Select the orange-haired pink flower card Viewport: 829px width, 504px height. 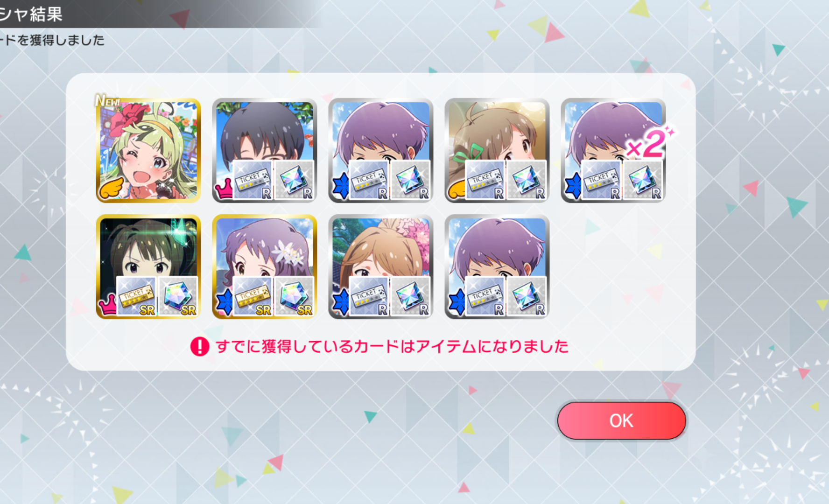tap(381, 266)
